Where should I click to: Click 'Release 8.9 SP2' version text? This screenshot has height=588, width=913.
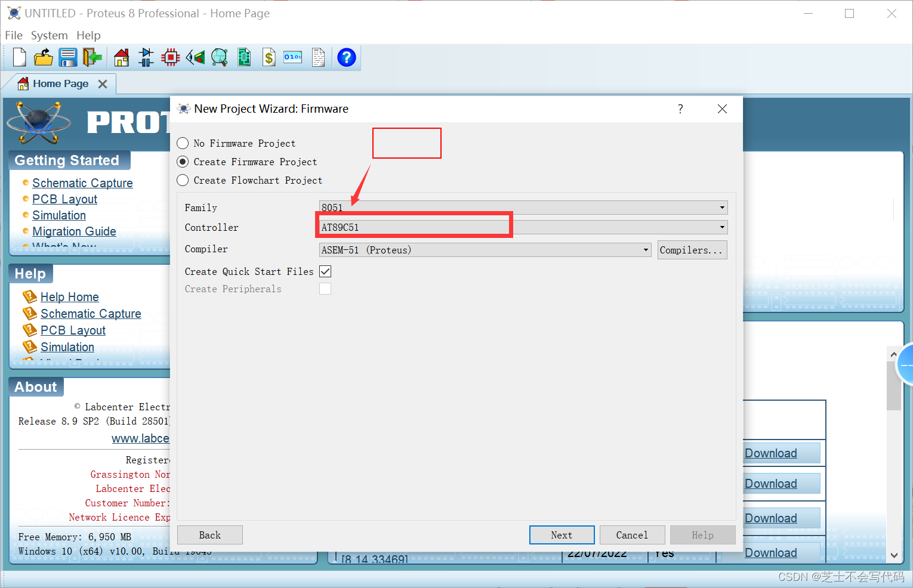click(58, 421)
